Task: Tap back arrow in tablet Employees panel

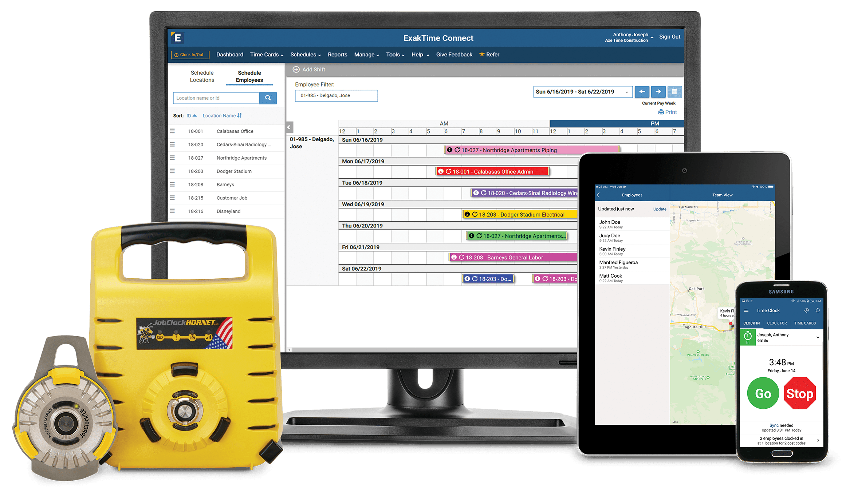Action: [598, 195]
